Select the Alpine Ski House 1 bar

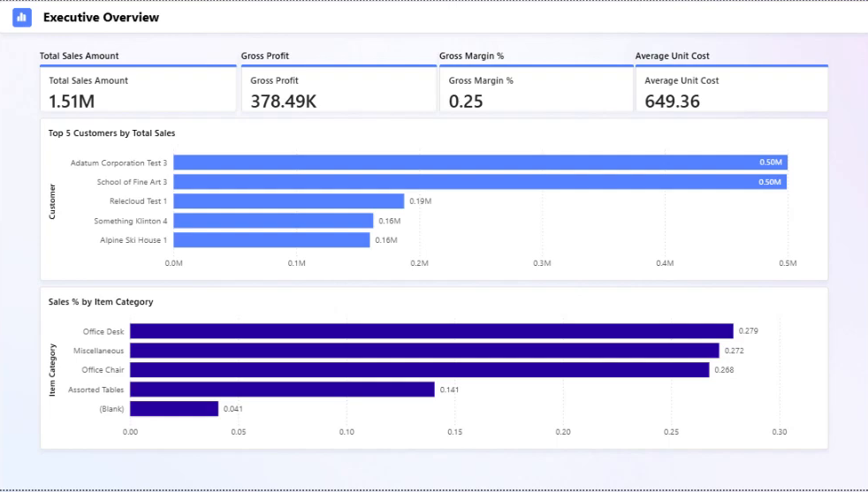(x=272, y=240)
